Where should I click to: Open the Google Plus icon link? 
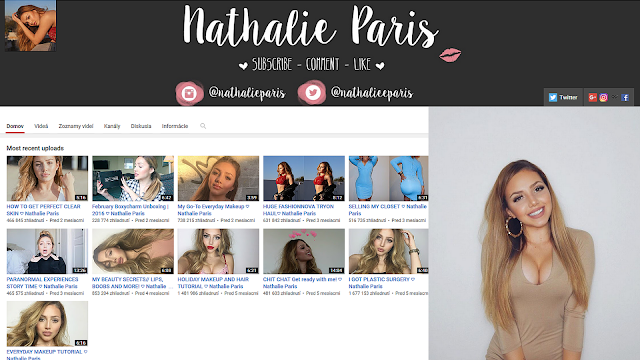tap(593, 97)
